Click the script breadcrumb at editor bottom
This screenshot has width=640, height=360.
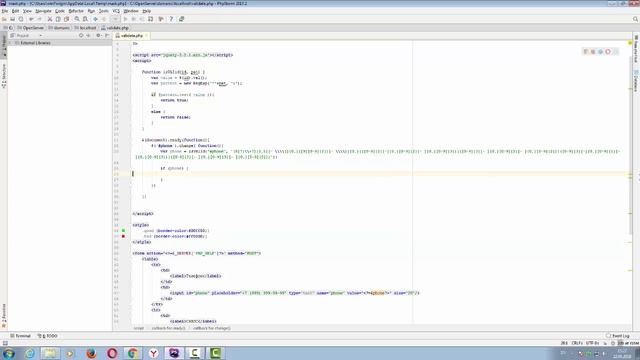[x=139, y=328]
